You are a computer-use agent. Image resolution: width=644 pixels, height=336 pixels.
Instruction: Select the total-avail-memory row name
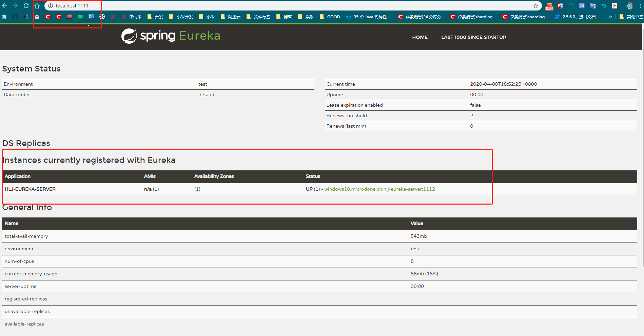coord(26,236)
